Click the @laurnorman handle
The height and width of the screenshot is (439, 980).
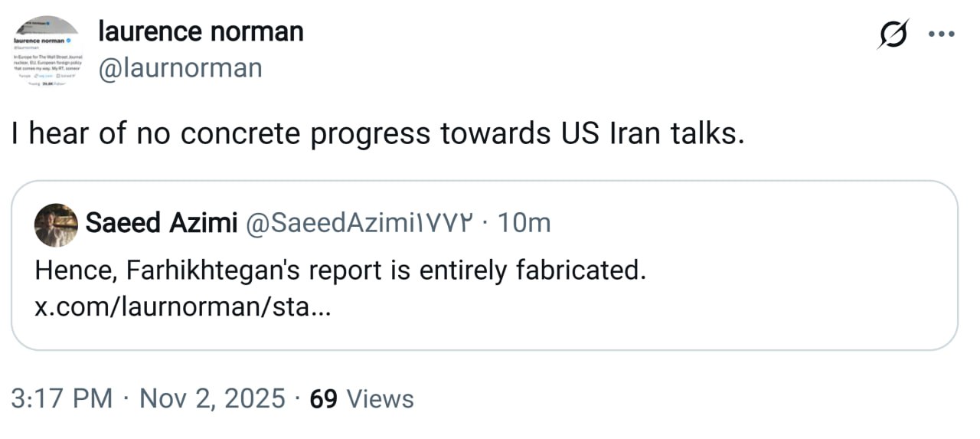180,68
